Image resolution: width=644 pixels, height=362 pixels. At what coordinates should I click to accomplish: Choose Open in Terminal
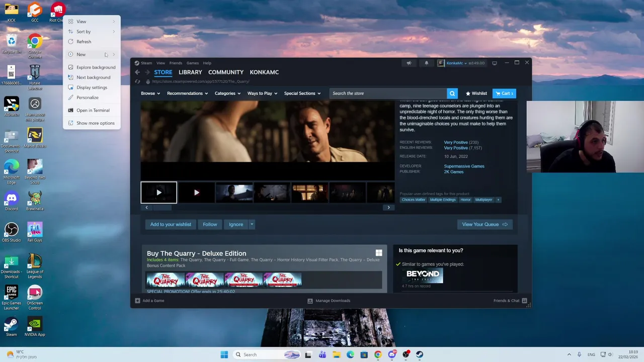[92, 110]
